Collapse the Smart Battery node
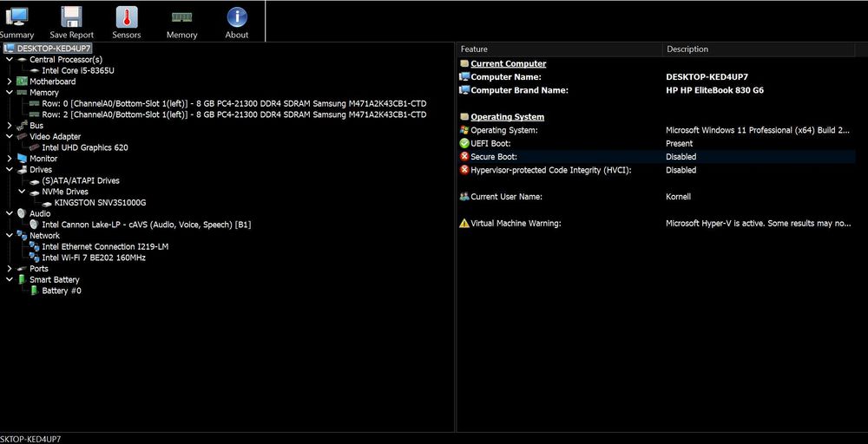The image size is (868, 444). click(x=10, y=279)
